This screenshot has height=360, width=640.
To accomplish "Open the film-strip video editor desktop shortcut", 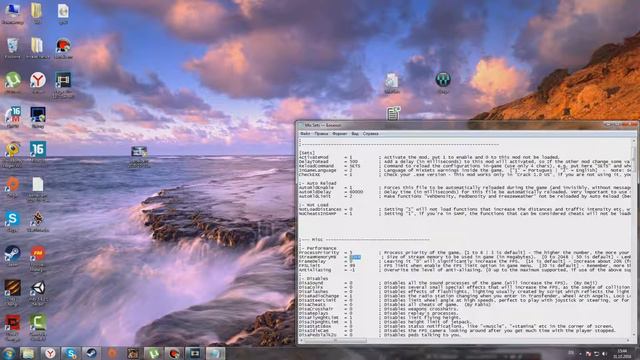I will (x=63, y=84).
